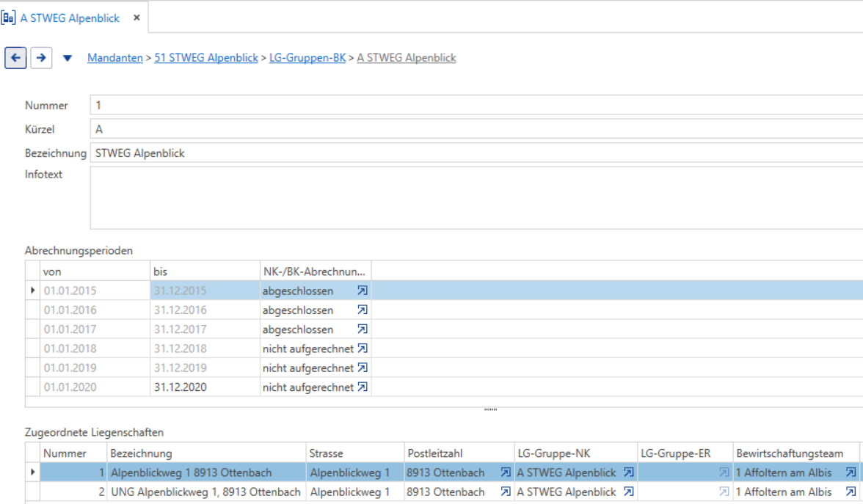Go back with the left arrow button
The width and height of the screenshot is (863, 504).
15,58
